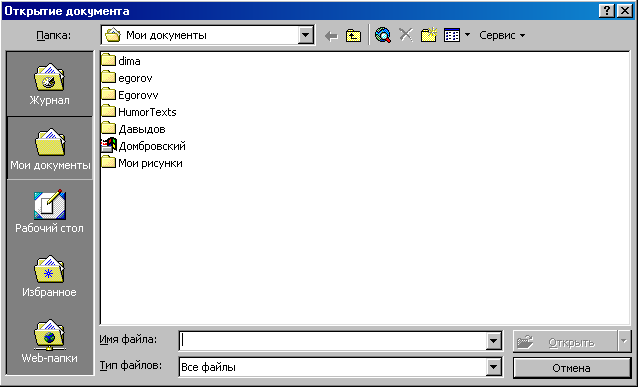The height and width of the screenshot is (387, 639).
Task: Select the Домбровский file icon
Action: tap(109, 145)
